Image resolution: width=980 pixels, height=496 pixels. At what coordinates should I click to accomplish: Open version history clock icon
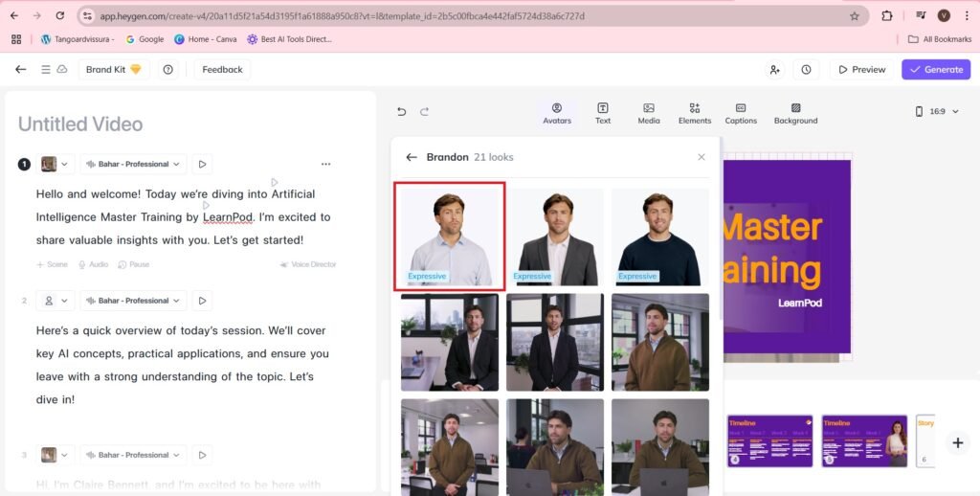pyautogui.click(x=806, y=70)
